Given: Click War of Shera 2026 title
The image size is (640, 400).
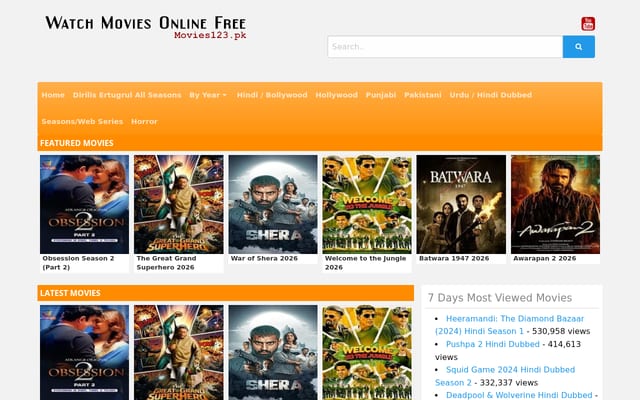Looking at the screenshot, I should coord(264,258).
